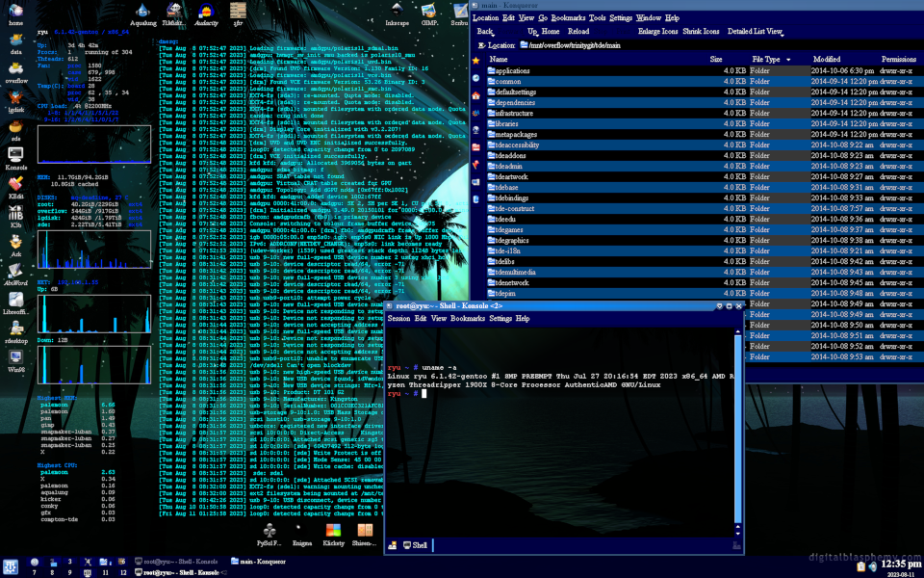The height and width of the screenshot is (578, 924).
Task: Launch Inkscape desktop icon
Action: [x=397, y=13]
